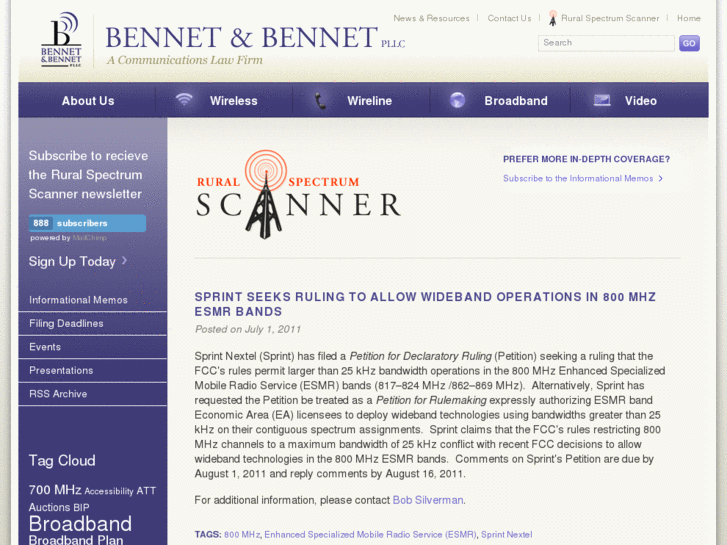Subscribe to the Informational Memos link
This screenshot has height=545, width=727.
tap(578, 179)
